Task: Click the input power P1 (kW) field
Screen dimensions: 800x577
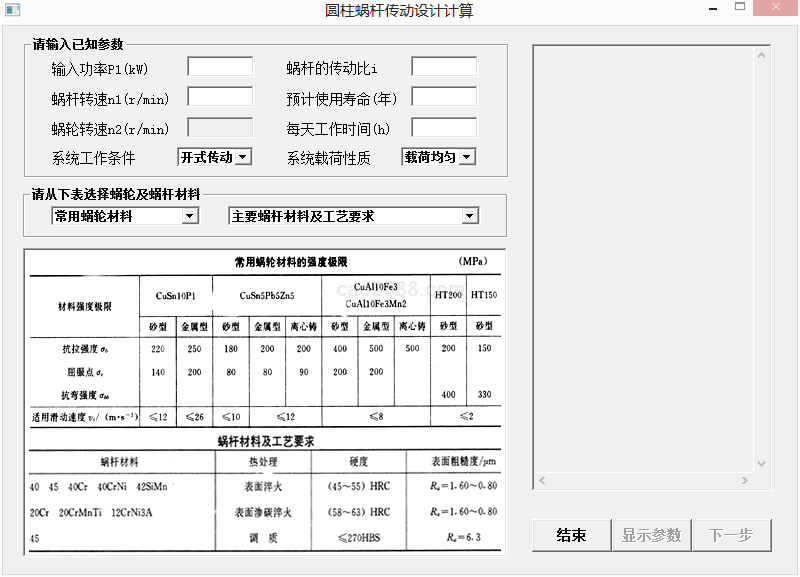Action: coord(220,67)
